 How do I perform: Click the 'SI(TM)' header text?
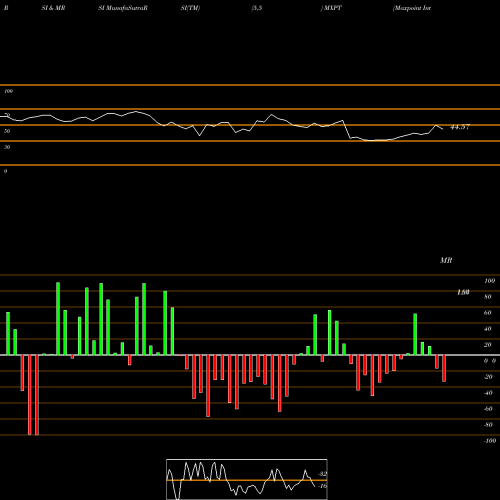(x=190, y=8)
